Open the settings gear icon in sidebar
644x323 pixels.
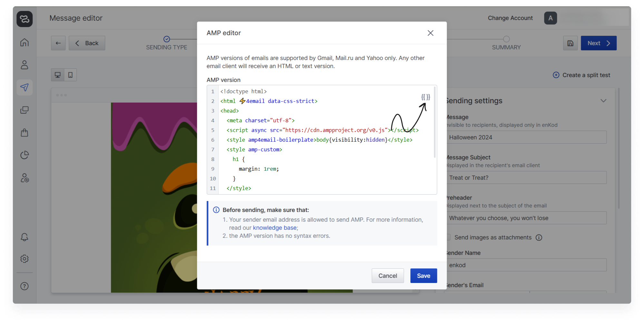pos(24,258)
